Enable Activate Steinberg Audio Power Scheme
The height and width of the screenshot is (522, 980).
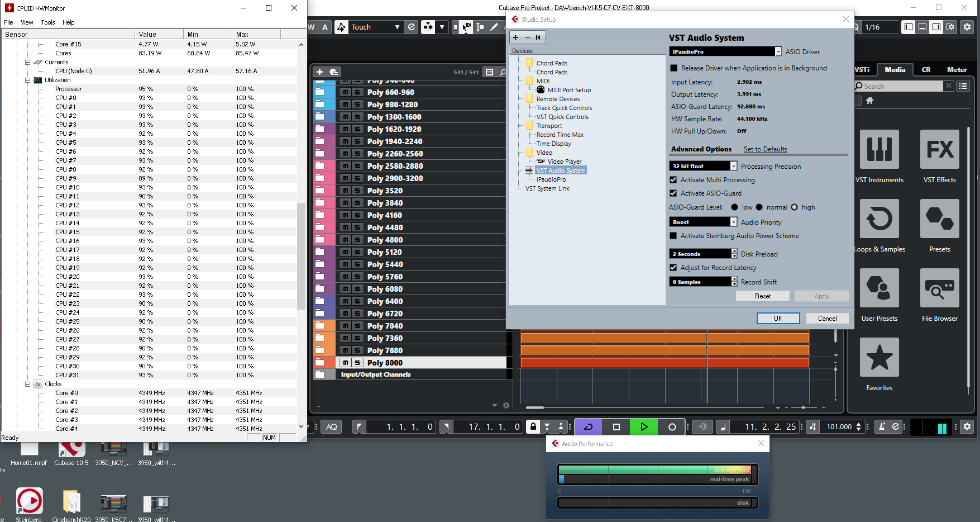point(673,236)
